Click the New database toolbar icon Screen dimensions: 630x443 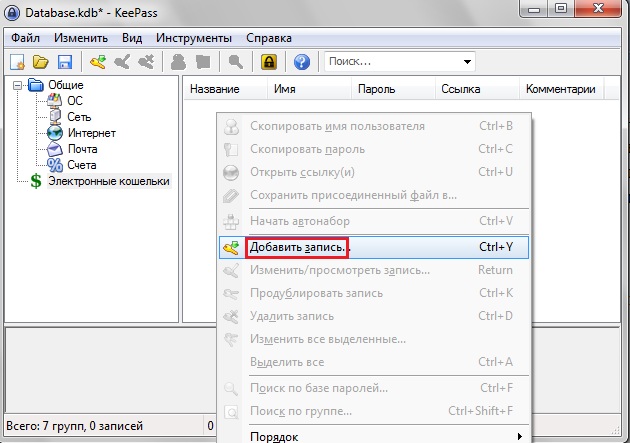[x=17, y=62]
